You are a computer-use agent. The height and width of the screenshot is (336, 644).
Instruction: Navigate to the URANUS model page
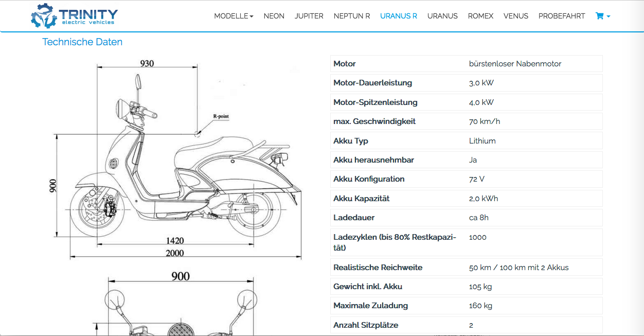[442, 16]
